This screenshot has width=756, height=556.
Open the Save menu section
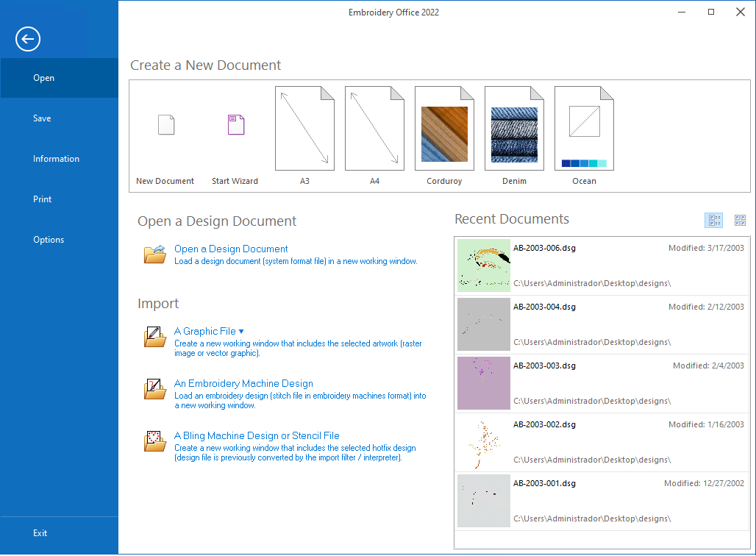tap(42, 118)
